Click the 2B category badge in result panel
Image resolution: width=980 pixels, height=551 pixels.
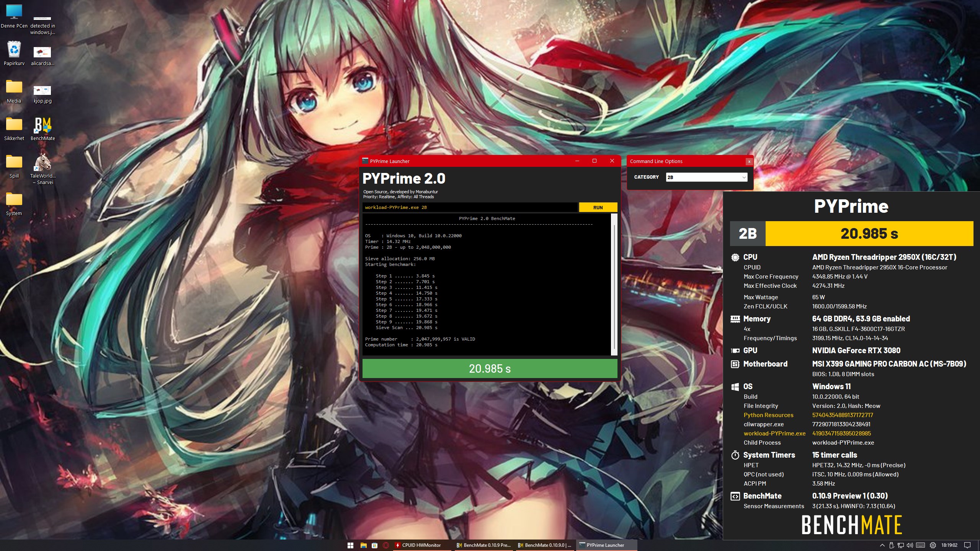(748, 233)
